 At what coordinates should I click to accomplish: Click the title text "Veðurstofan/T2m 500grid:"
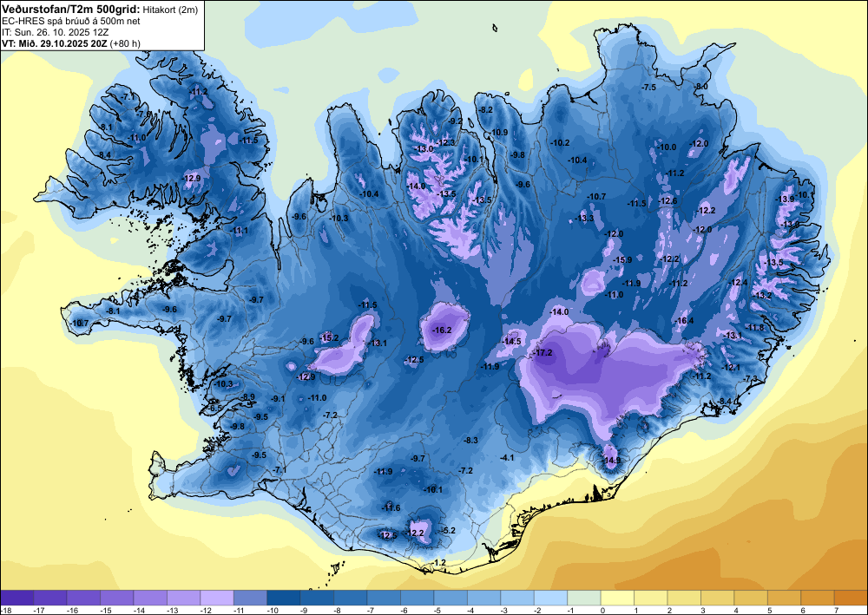[71, 10]
